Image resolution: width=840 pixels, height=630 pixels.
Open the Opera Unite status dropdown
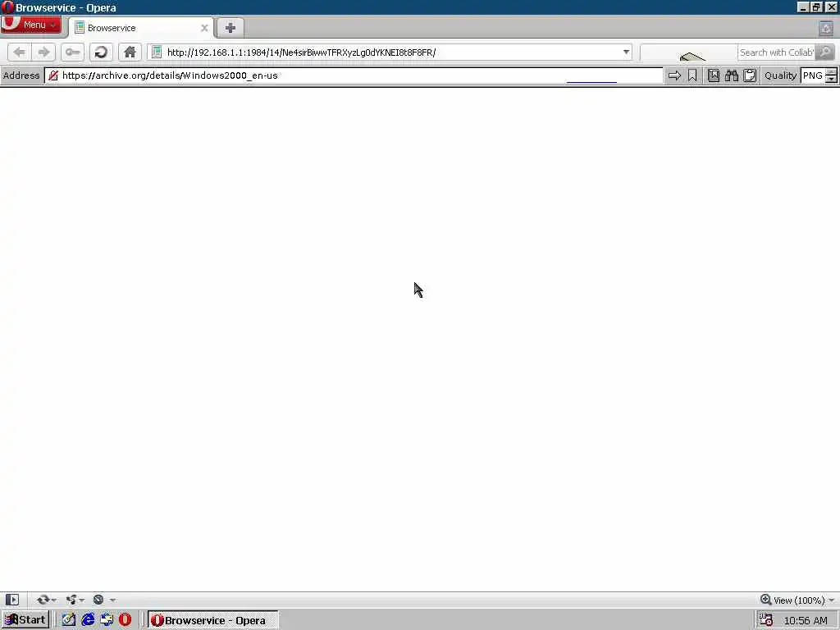tap(75, 600)
